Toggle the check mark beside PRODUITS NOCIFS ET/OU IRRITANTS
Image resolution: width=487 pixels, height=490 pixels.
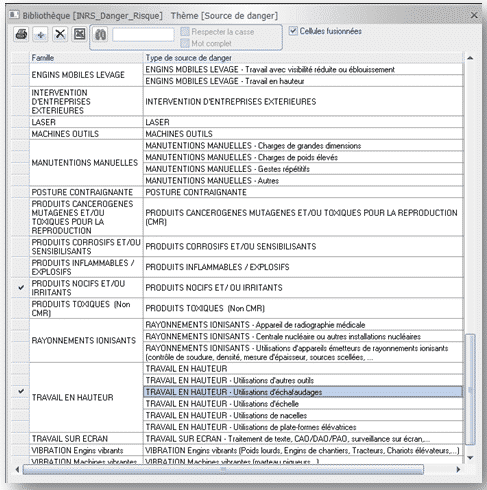pyautogui.click(x=21, y=287)
